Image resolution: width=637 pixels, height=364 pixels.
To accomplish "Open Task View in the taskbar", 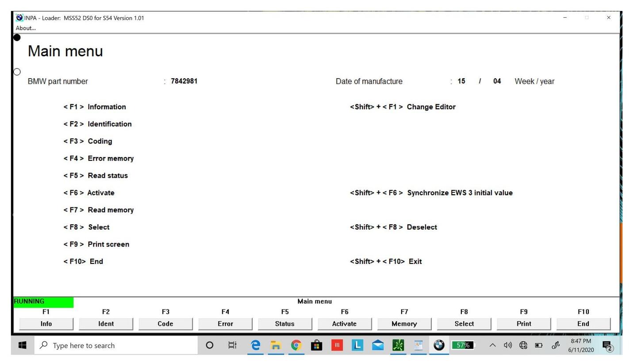I will coord(232,345).
